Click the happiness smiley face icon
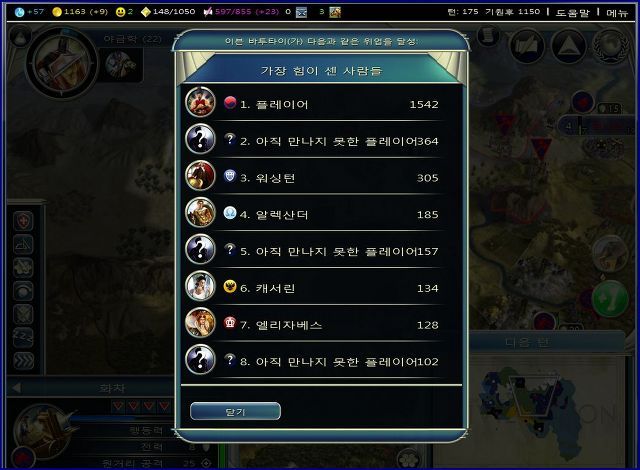Viewport: 640px width, 470px height. pyautogui.click(x=120, y=12)
